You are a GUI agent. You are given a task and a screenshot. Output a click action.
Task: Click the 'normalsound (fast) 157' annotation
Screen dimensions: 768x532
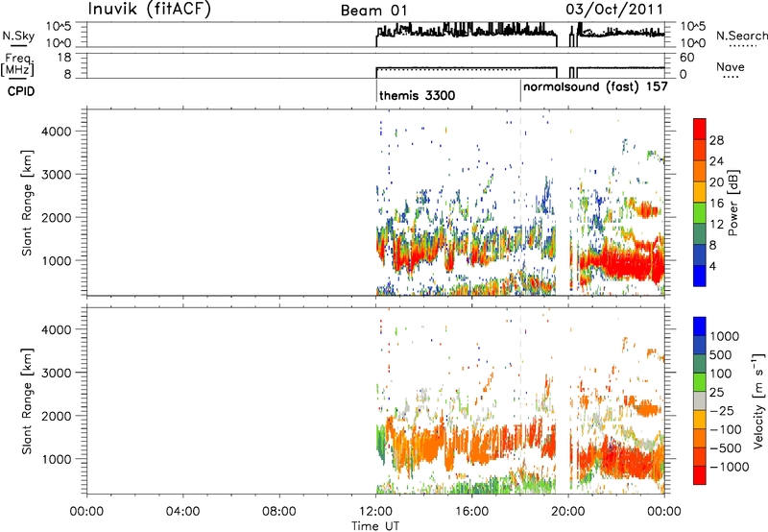(595, 87)
